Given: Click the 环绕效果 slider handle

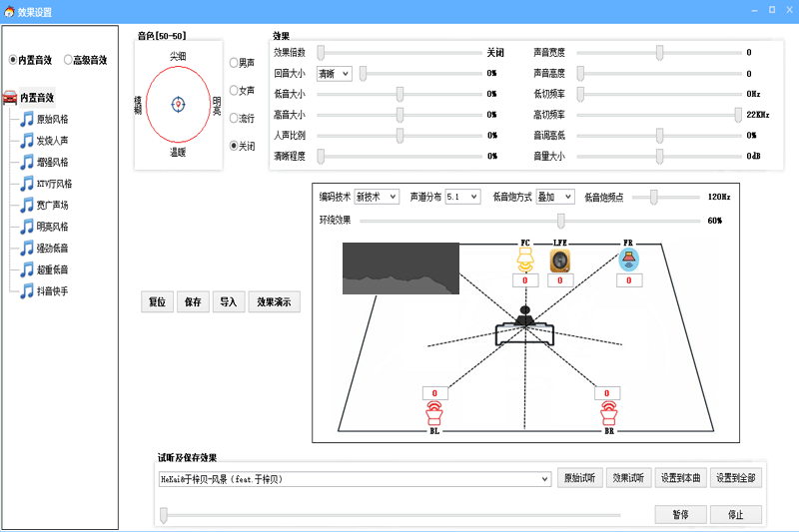Looking at the screenshot, I should pyautogui.click(x=560, y=221).
